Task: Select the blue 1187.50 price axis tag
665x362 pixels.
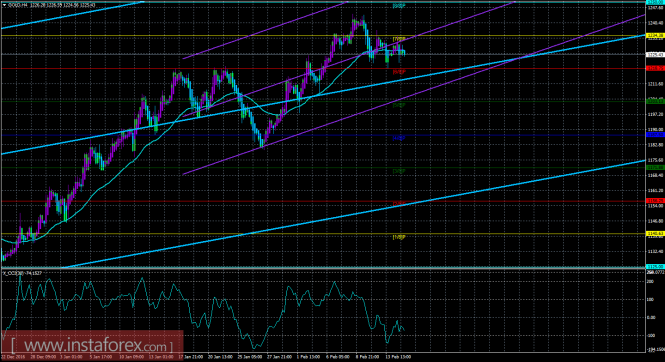Action: click(x=655, y=135)
